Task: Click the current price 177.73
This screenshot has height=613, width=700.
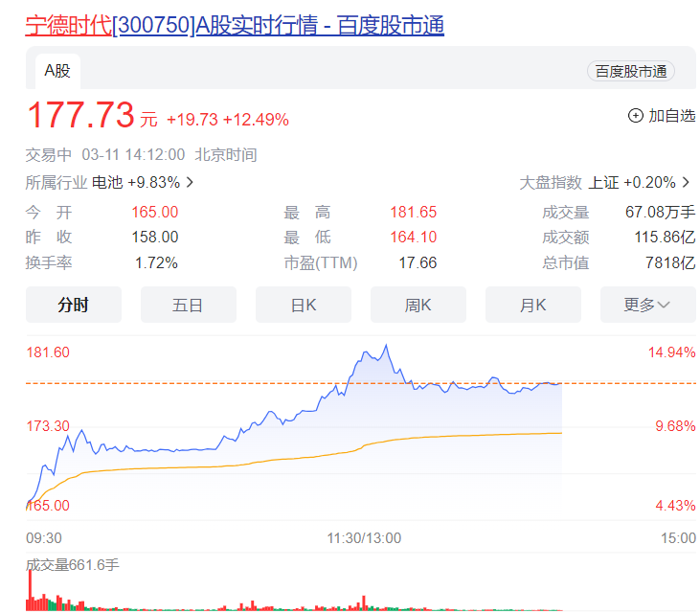Action: [x=80, y=115]
